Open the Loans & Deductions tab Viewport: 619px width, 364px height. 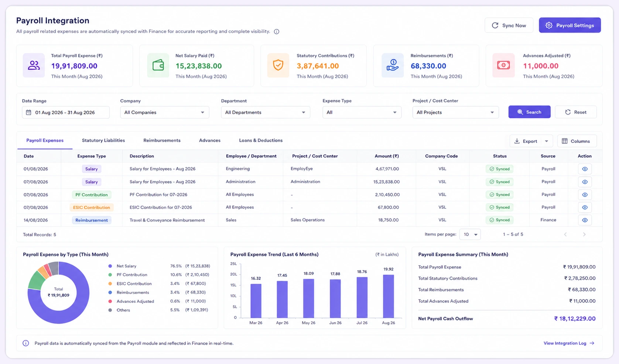click(x=261, y=141)
